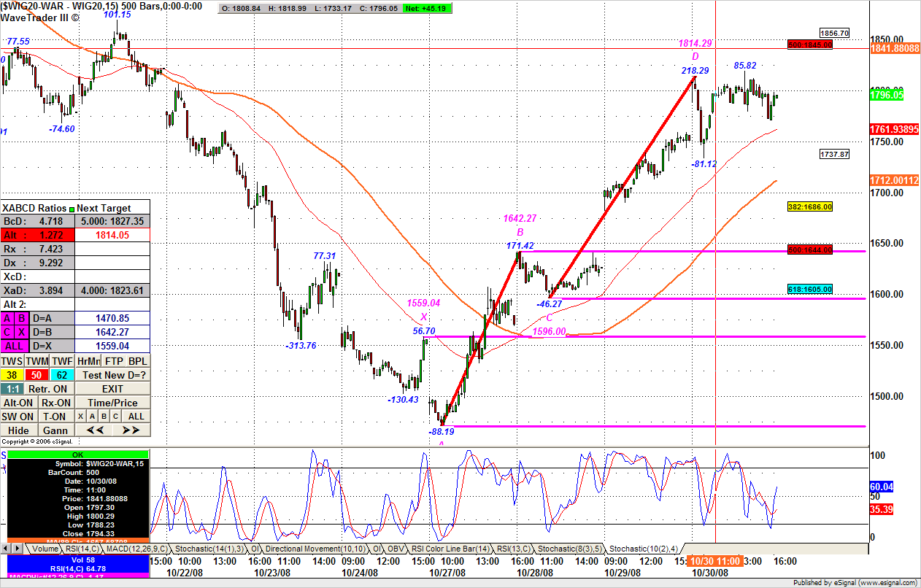Click the D=X value 1559.04 cell

[x=112, y=346]
